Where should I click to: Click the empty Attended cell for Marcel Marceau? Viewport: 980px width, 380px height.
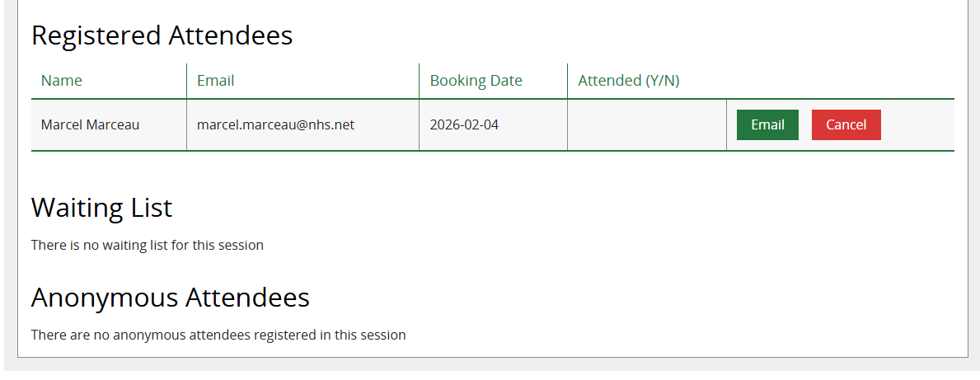[x=646, y=125]
